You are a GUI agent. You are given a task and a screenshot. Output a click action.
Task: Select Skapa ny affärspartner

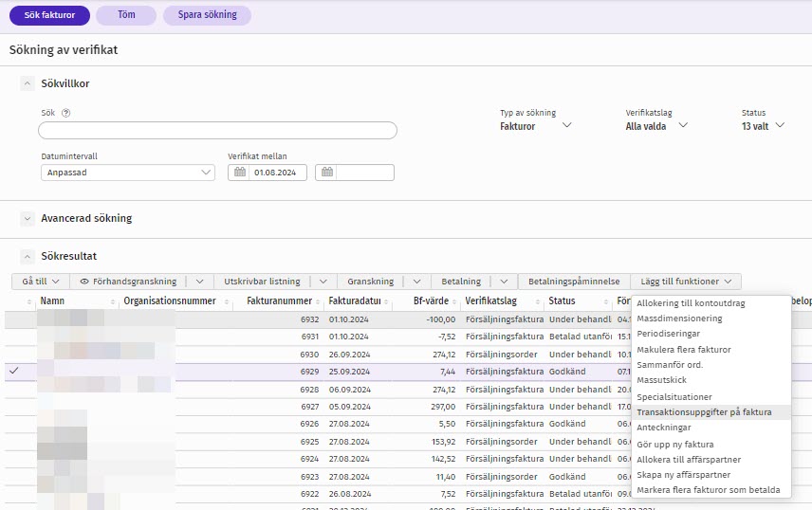point(684,475)
